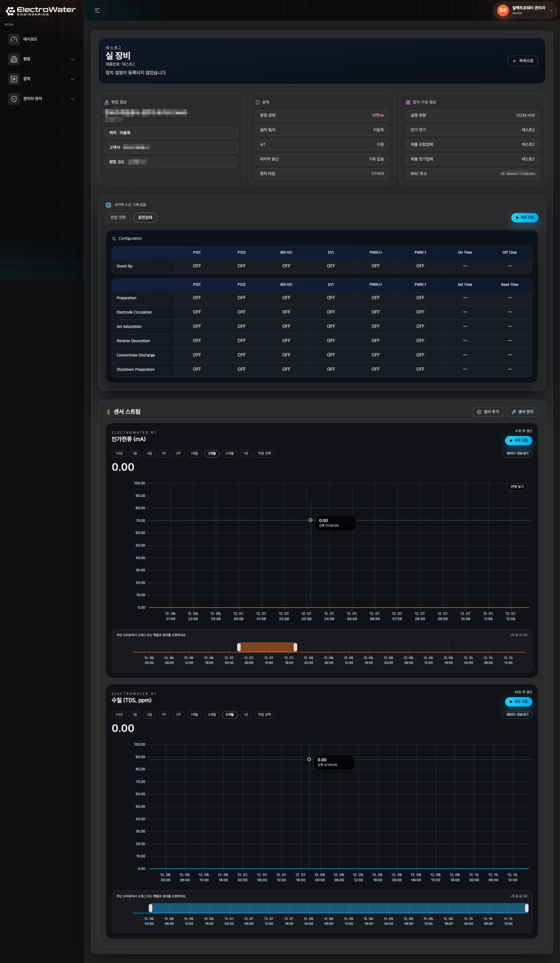The height and width of the screenshot is (963, 560).
Task: Click the 목록으로 back button
Action: (x=522, y=61)
